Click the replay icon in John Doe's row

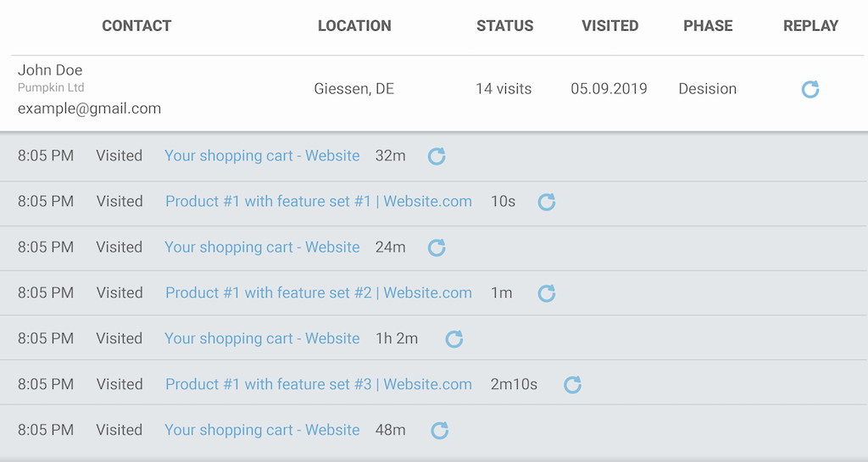[x=810, y=89]
